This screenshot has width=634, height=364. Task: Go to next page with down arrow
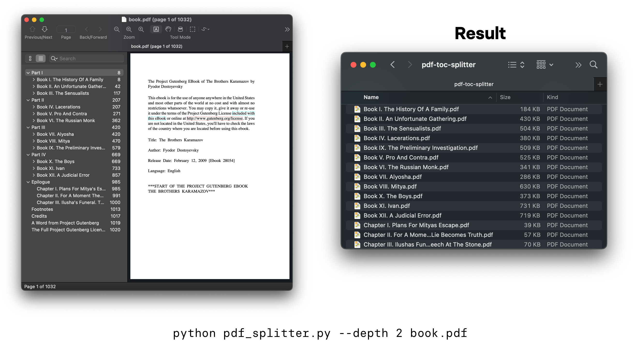[44, 29]
